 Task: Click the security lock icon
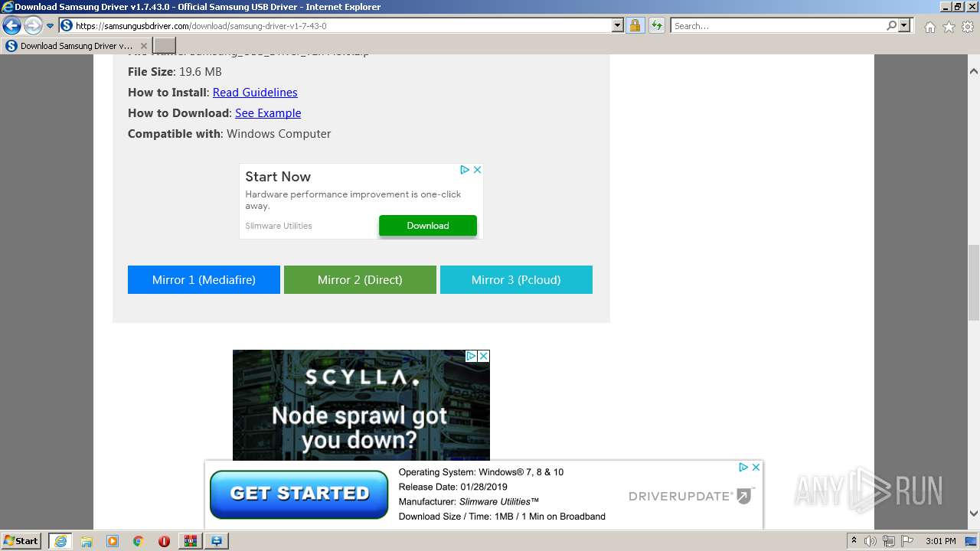click(635, 26)
